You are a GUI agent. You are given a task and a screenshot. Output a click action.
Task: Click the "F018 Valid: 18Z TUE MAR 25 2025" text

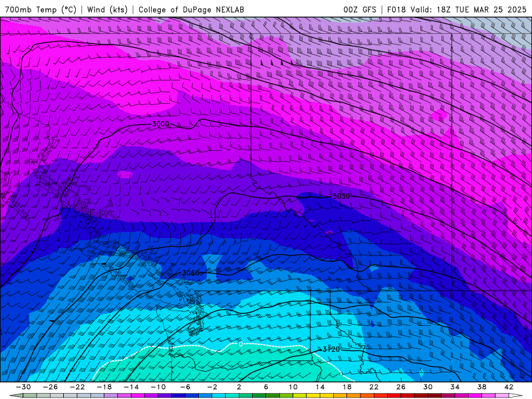(x=457, y=9)
